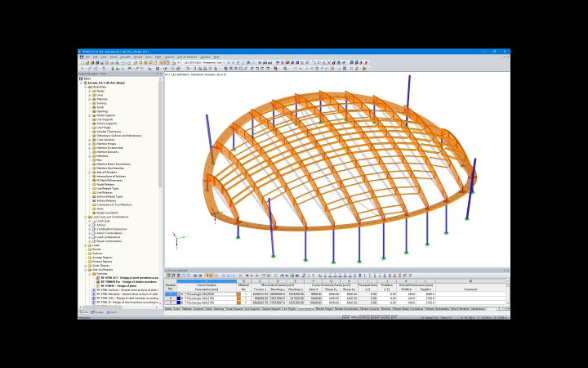The width and height of the screenshot is (588, 368).
Task: Go to previous load case arrow
Action: click(x=229, y=63)
